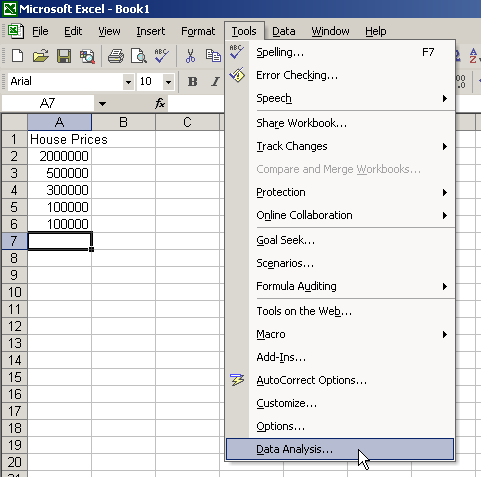
Task: Click the Excel workbook icon beside File
Action: [15, 31]
